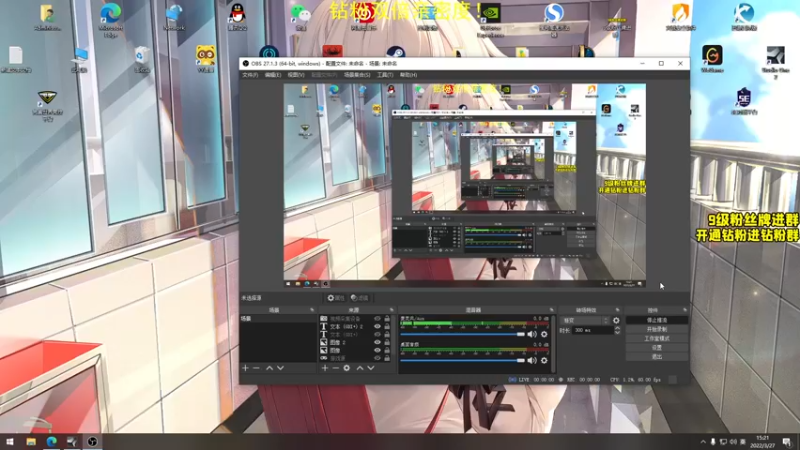Open OBS 设置 settings button
800x450 pixels.
coord(657,348)
